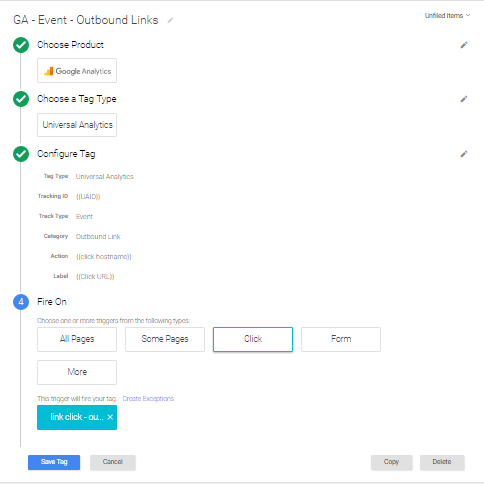Choose the All Pages trigger
The height and width of the screenshot is (484, 484).
tap(77, 339)
